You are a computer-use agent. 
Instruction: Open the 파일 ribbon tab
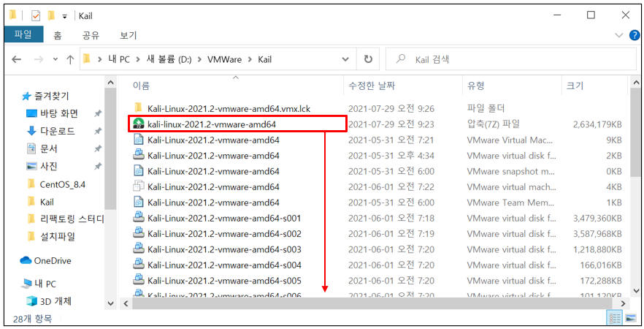click(23, 34)
